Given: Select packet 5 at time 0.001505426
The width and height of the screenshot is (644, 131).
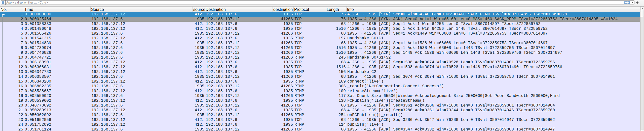Looking at the screenshot, I should [320, 34].
